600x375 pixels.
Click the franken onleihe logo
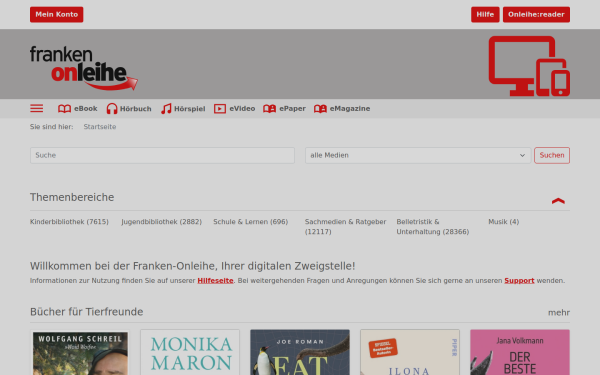84,68
